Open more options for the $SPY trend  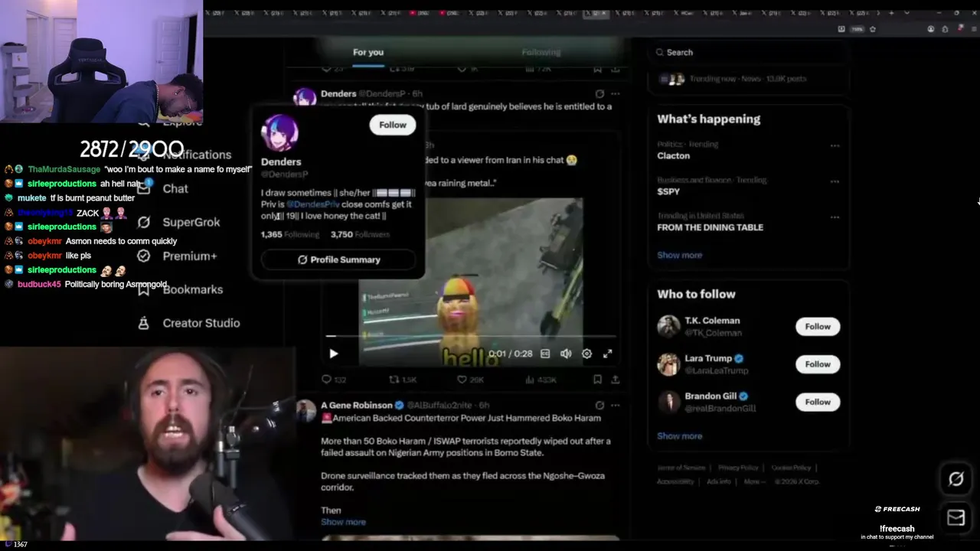coord(835,181)
